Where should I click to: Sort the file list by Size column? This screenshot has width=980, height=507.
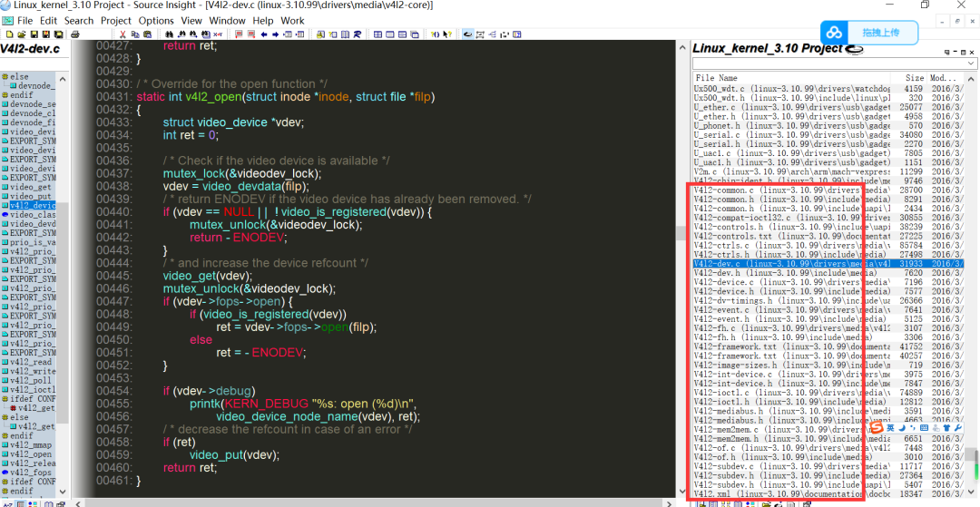[913, 78]
